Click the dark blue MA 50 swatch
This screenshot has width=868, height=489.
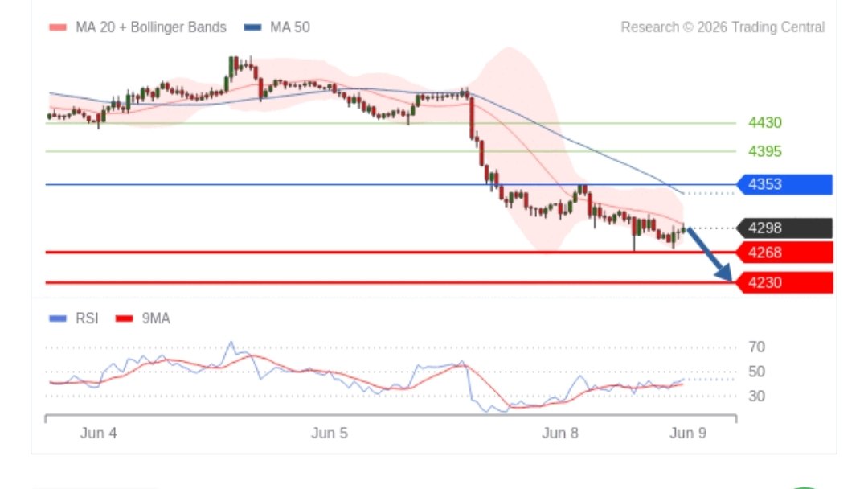point(252,27)
